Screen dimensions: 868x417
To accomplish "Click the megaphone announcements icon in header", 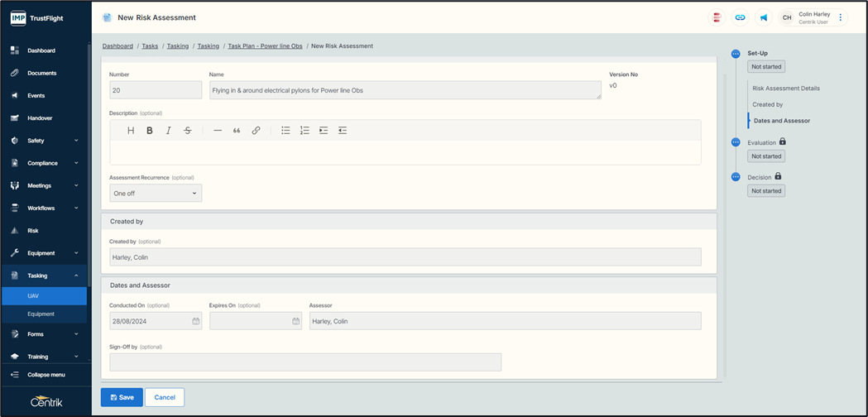I will tap(764, 17).
